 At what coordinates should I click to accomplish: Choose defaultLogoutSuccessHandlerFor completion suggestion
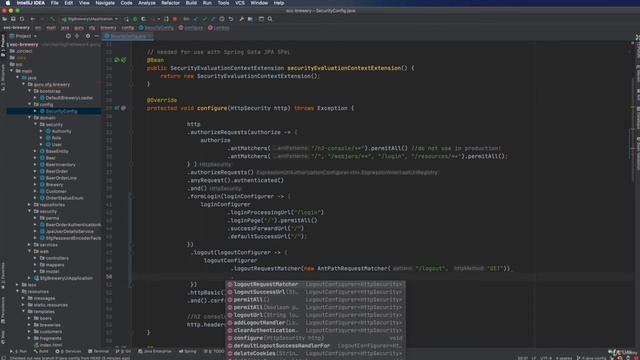click(316, 346)
